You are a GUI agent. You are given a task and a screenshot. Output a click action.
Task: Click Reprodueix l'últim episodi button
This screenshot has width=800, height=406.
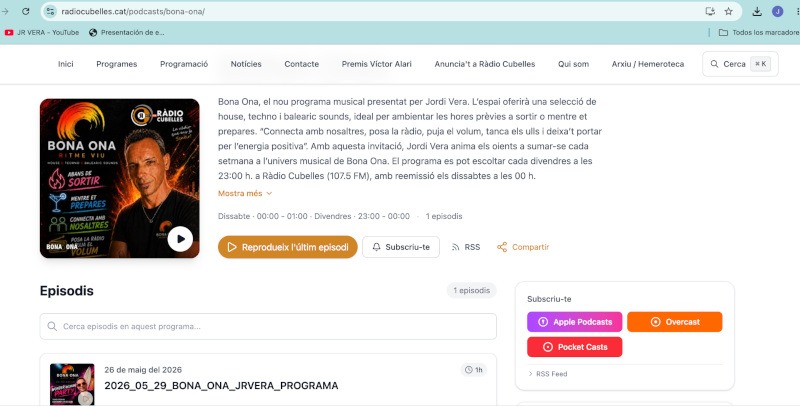[288, 247]
